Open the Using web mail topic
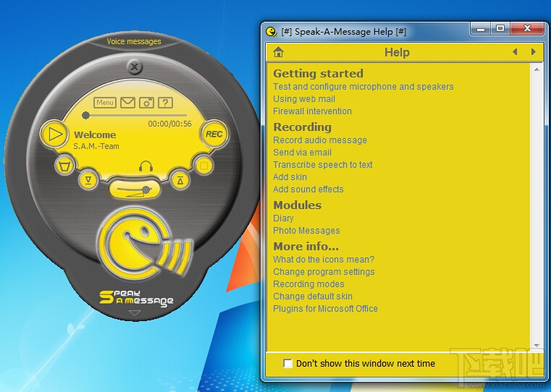 click(x=304, y=99)
